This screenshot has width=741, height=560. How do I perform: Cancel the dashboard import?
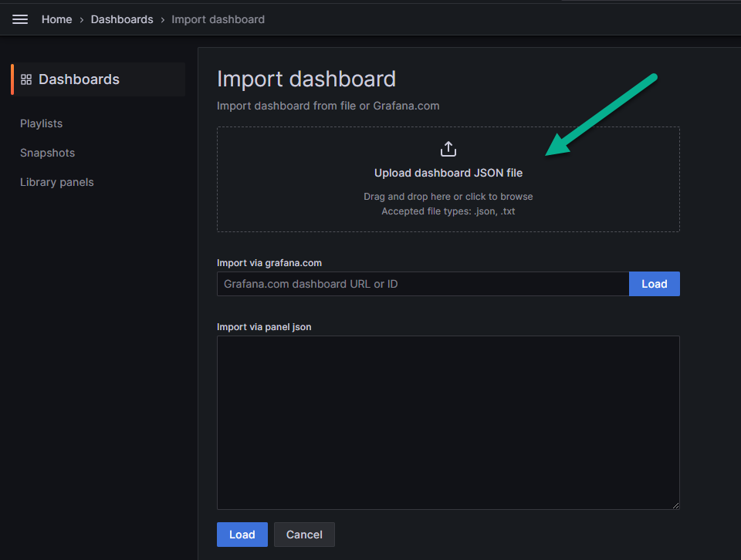[x=304, y=535]
